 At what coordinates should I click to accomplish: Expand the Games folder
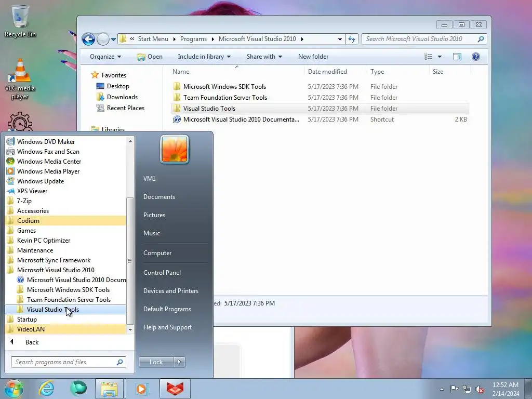click(x=65, y=230)
